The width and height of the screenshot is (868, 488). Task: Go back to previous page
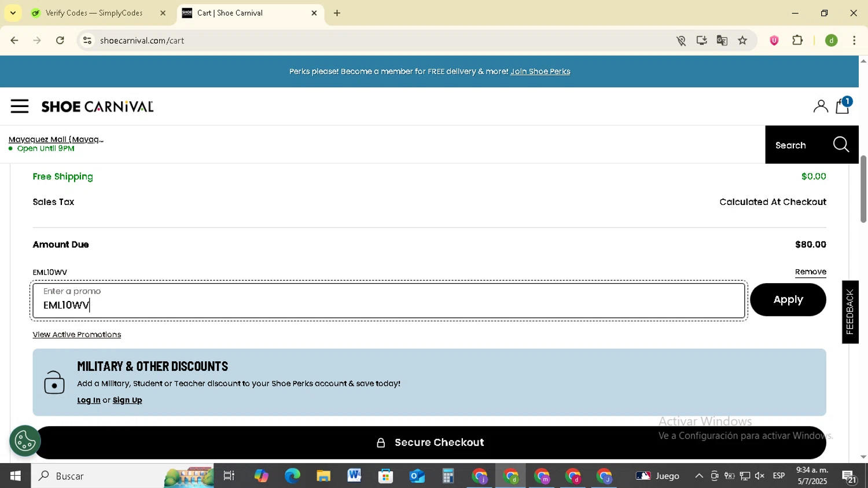coord(14,41)
